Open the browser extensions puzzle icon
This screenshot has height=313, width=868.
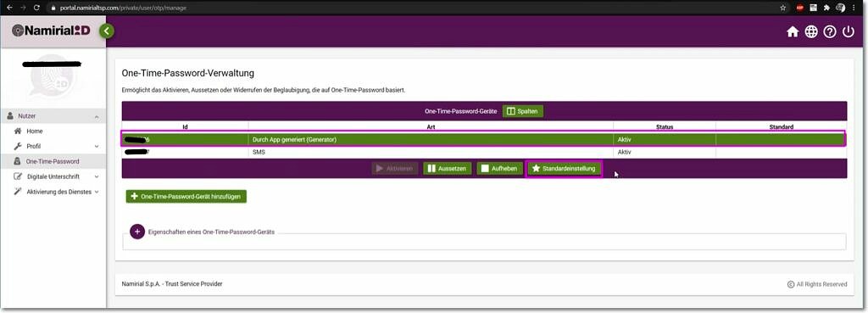(827, 8)
